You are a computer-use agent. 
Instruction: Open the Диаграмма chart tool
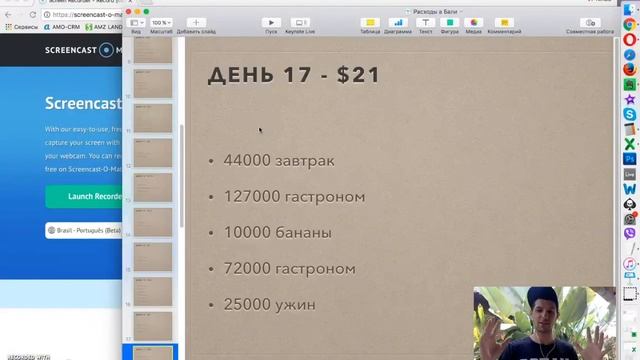click(x=398, y=23)
